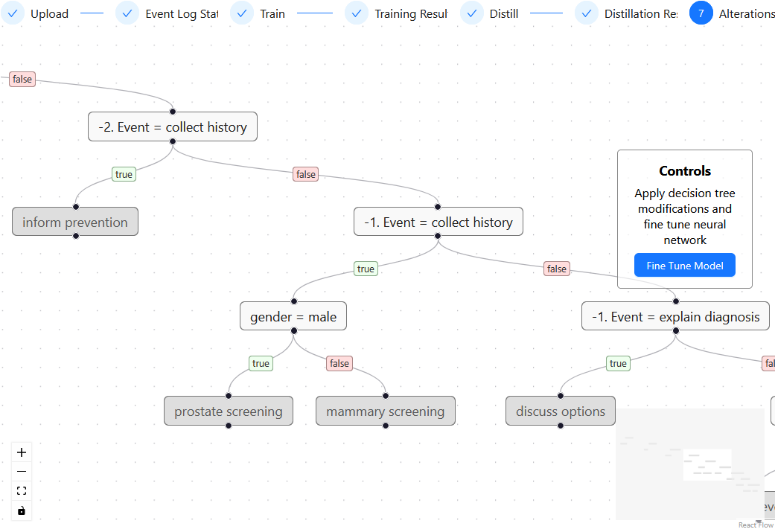Click the fit-view icon in the controls
Image resolution: width=775 pixels, height=532 pixels.
[x=21, y=490]
